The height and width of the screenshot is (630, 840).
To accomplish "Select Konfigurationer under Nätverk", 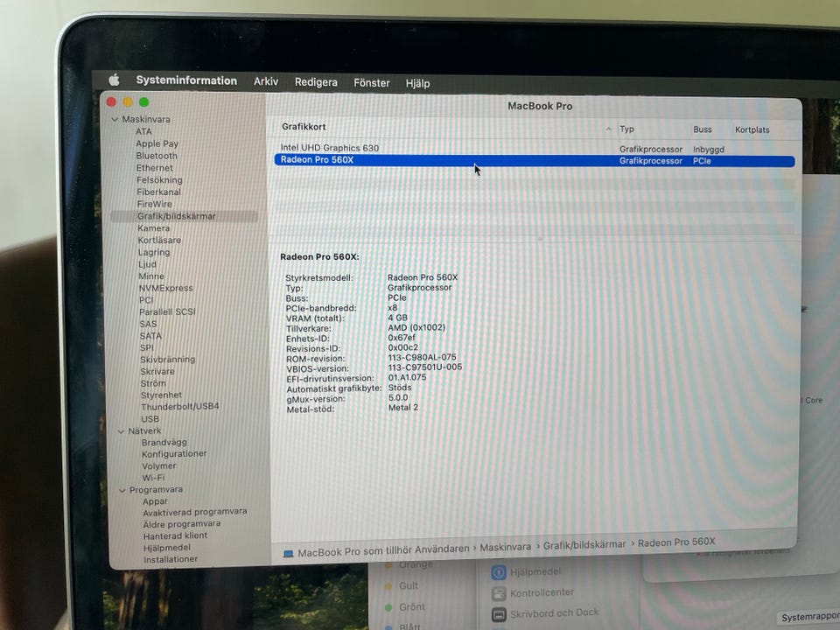I will tap(174, 454).
